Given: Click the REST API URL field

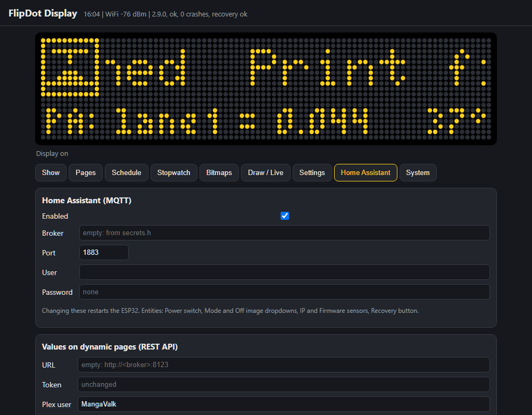Looking at the screenshot, I should (x=284, y=365).
